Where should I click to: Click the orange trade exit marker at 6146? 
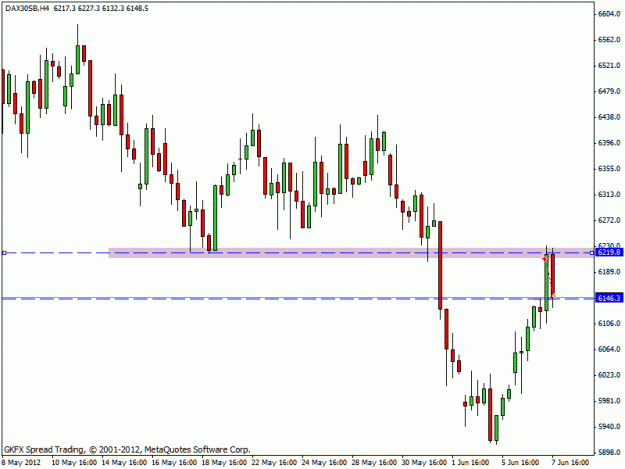click(x=554, y=296)
